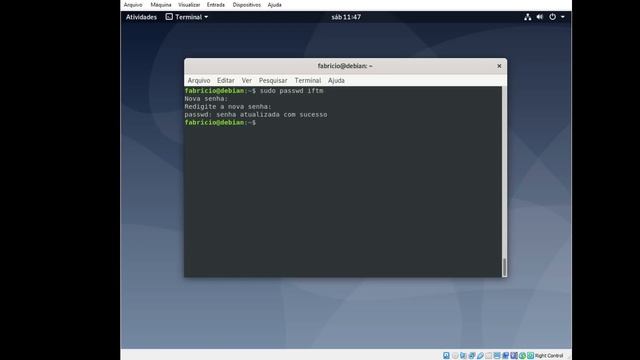This screenshot has height=360, width=640.
Task: Click the hard disk activity status icon
Action: (446, 356)
